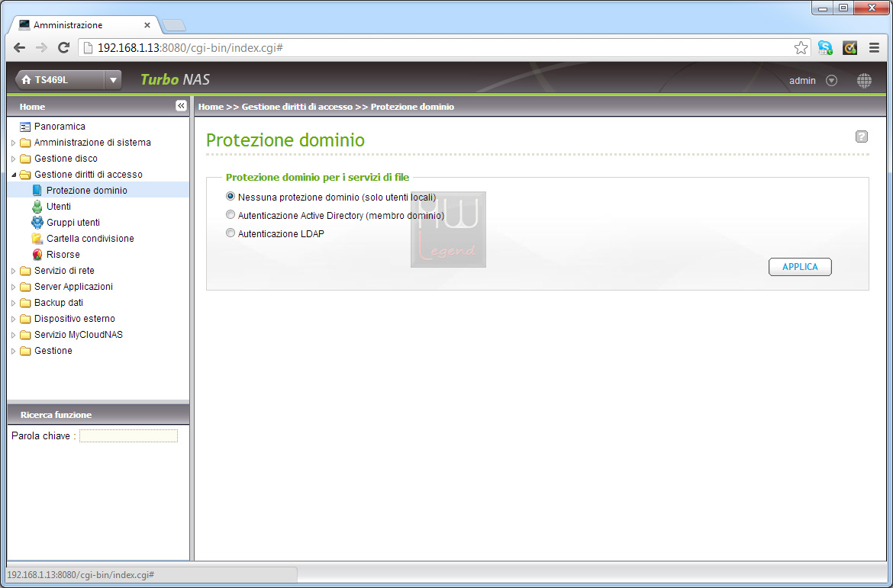Open the Utenti tree item
The height and width of the screenshot is (588, 893).
[x=58, y=207]
